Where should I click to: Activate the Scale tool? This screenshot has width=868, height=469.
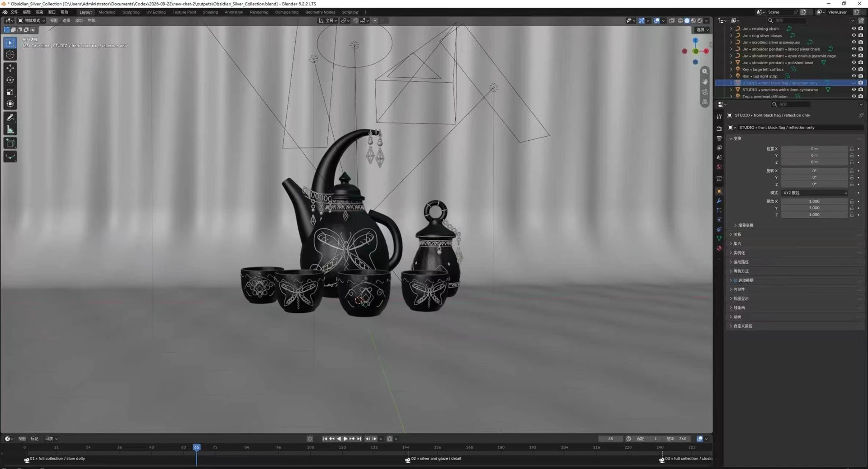(10, 92)
